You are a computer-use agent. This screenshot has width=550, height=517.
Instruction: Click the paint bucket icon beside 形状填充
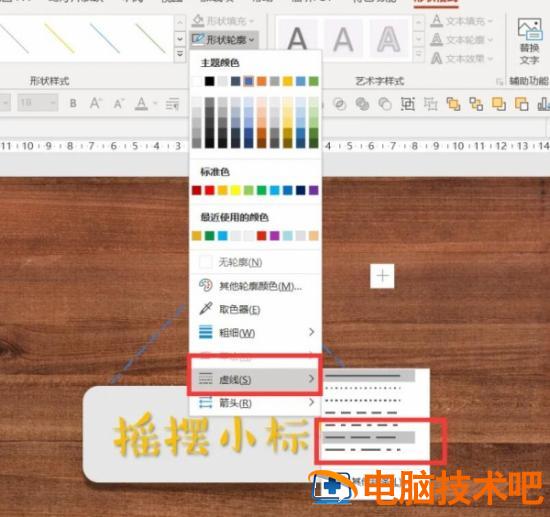[198, 21]
